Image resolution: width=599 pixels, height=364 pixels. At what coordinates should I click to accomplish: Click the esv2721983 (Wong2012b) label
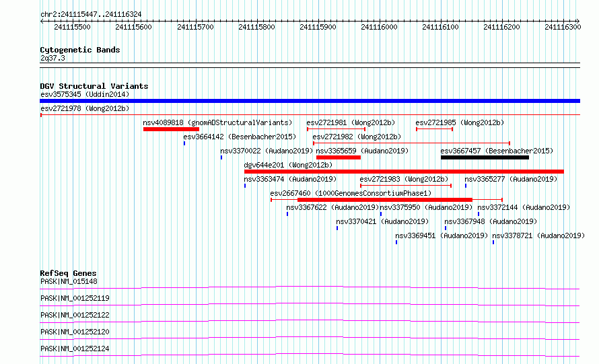[x=404, y=179]
